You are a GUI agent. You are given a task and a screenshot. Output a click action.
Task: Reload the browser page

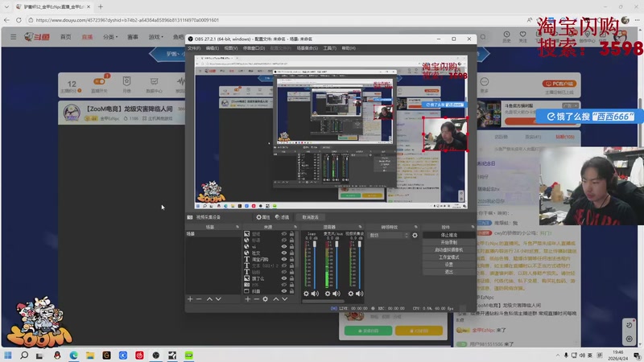pyautogui.click(x=19, y=19)
